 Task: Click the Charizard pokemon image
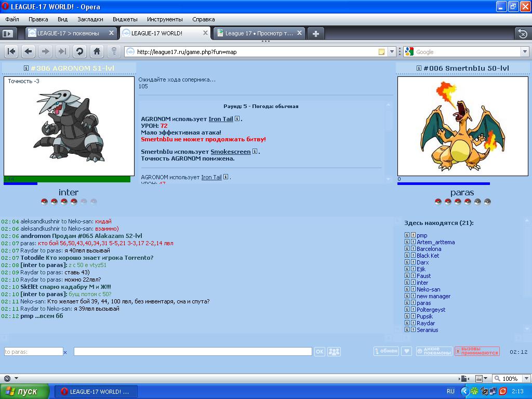pos(462,126)
